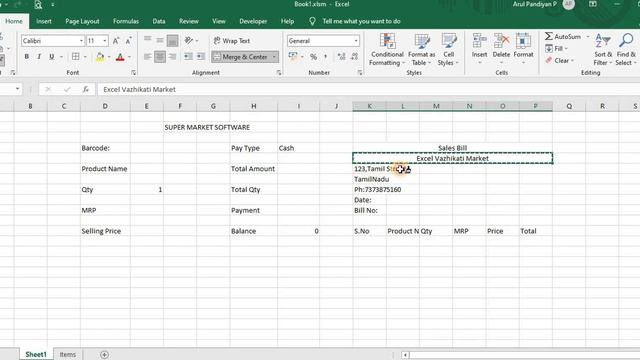Increase cell indent
Screen dimensions: 640x360
tap(201, 57)
